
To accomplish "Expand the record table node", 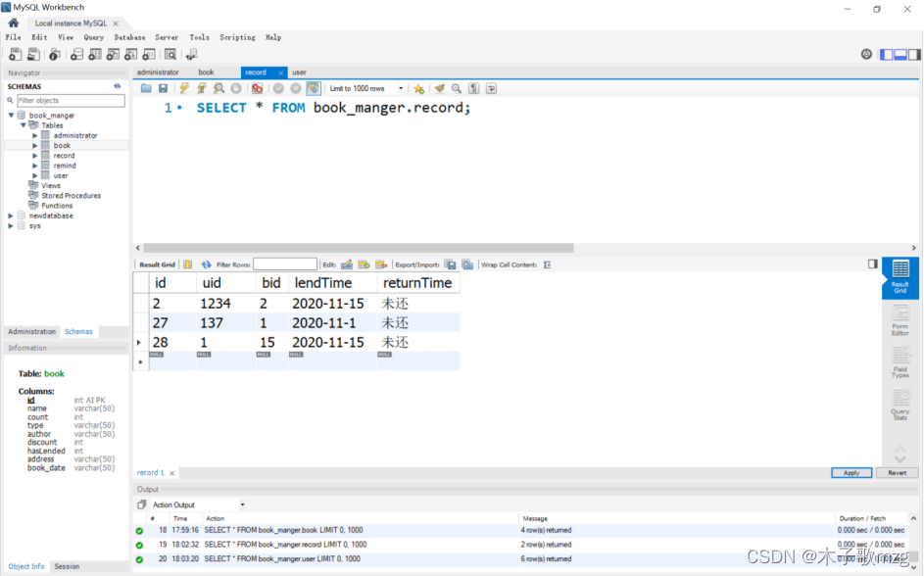I will coord(34,156).
